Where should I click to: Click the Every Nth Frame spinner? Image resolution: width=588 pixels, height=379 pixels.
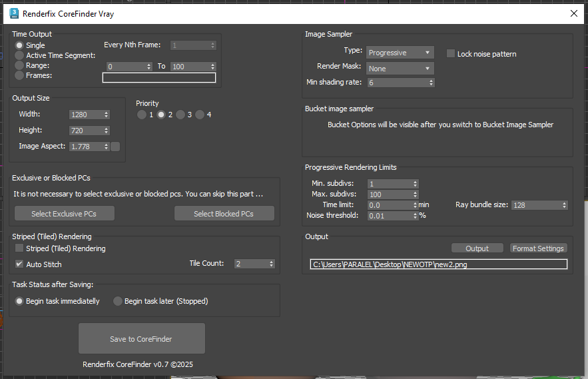[x=212, y=45]
